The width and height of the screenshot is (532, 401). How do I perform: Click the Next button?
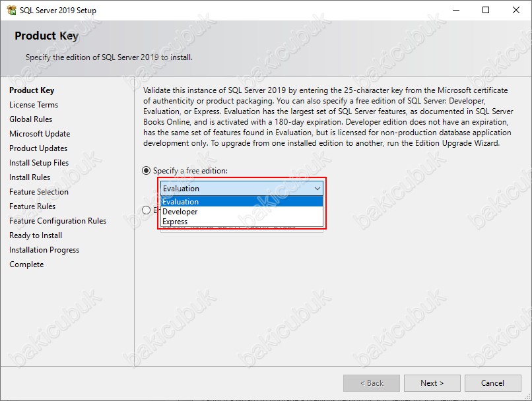432,383
